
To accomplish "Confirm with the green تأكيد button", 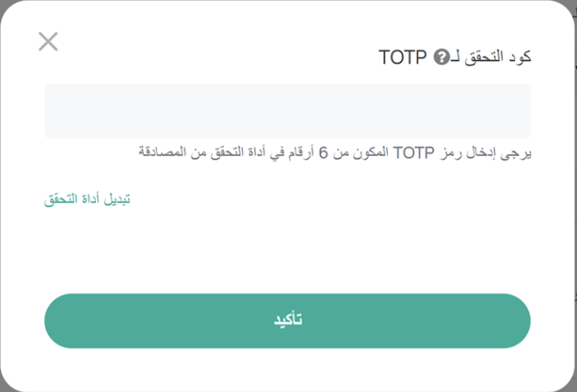I will coord(288,321).
